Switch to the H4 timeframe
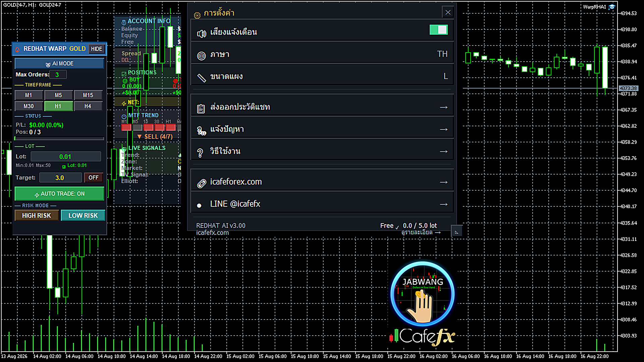 tap(88, 106)
